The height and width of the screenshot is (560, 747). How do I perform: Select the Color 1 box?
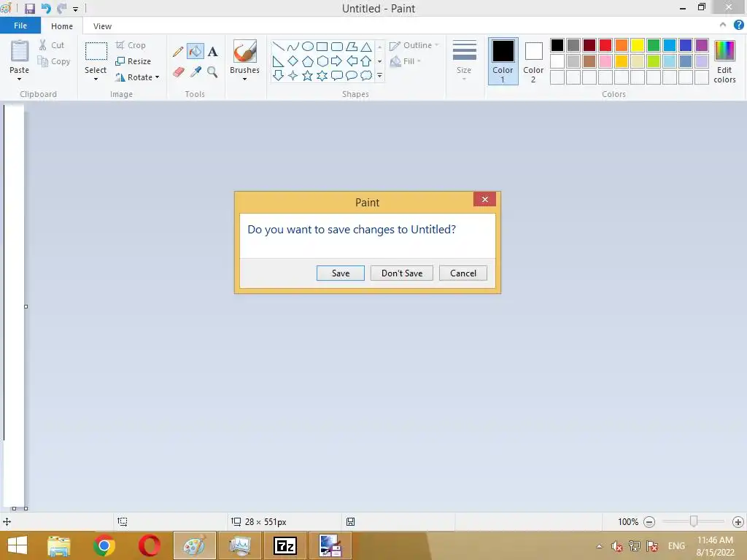[x=503, y=61]
